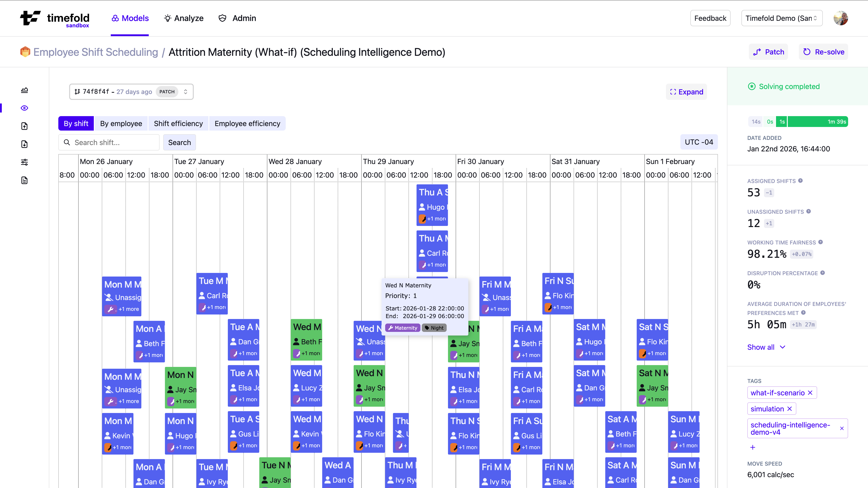Expand the Show all metrics section
The width and height of the screenshot is (868, 488).
(766, 347)
